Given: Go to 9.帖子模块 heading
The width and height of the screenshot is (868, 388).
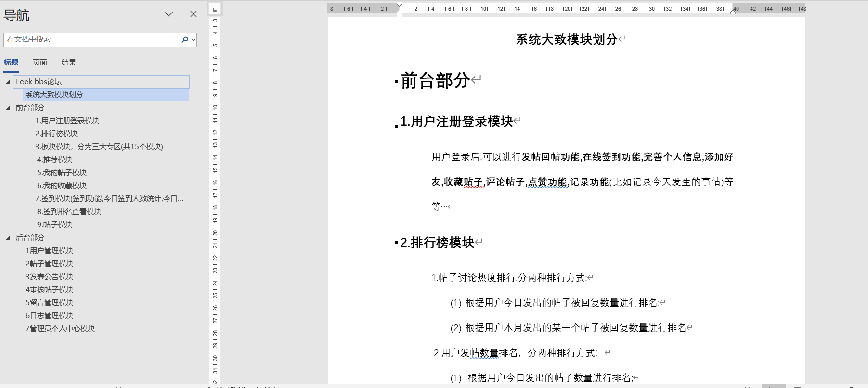Looking at the screenshot, I should tap(54, 225).
